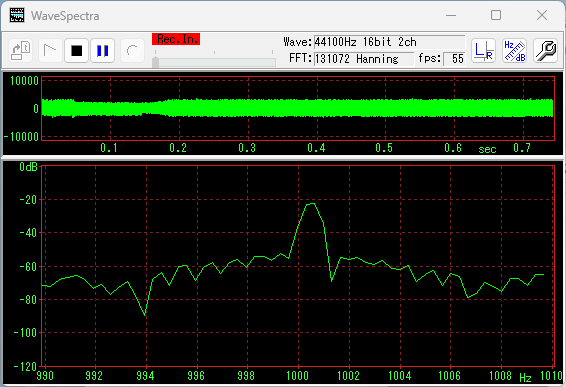The image size is (566, 387).
Task: Click the -120 dB axis label
Action: click(x=25, y=366)
